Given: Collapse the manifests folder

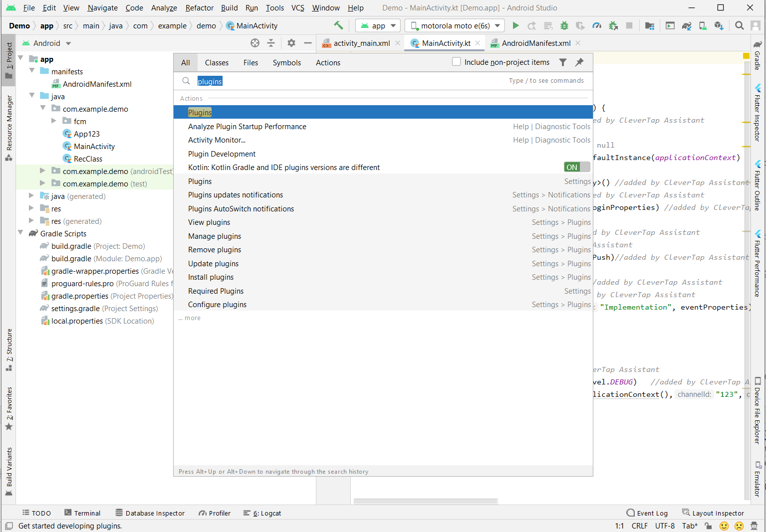Looking at the screenshot, I should [32, 71].
